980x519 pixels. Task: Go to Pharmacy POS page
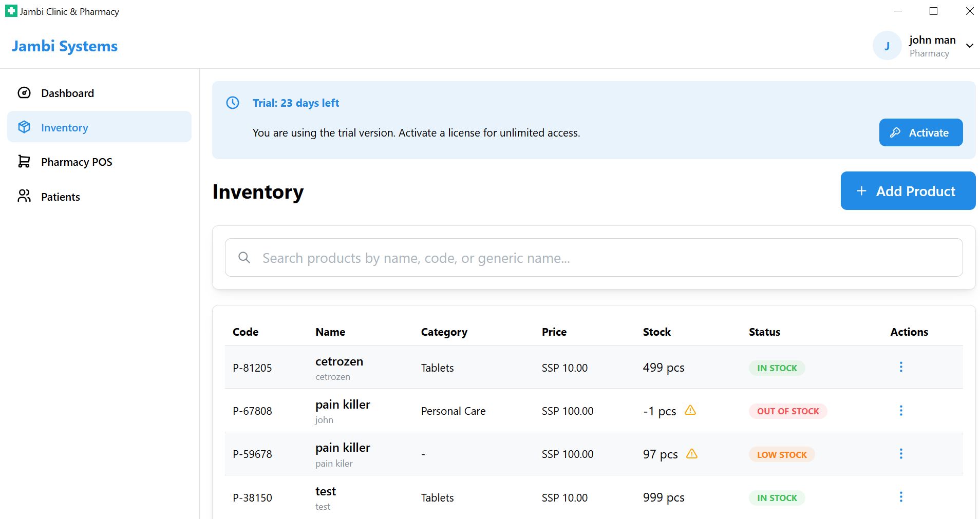pyautogui.click(x=77, y=162)
